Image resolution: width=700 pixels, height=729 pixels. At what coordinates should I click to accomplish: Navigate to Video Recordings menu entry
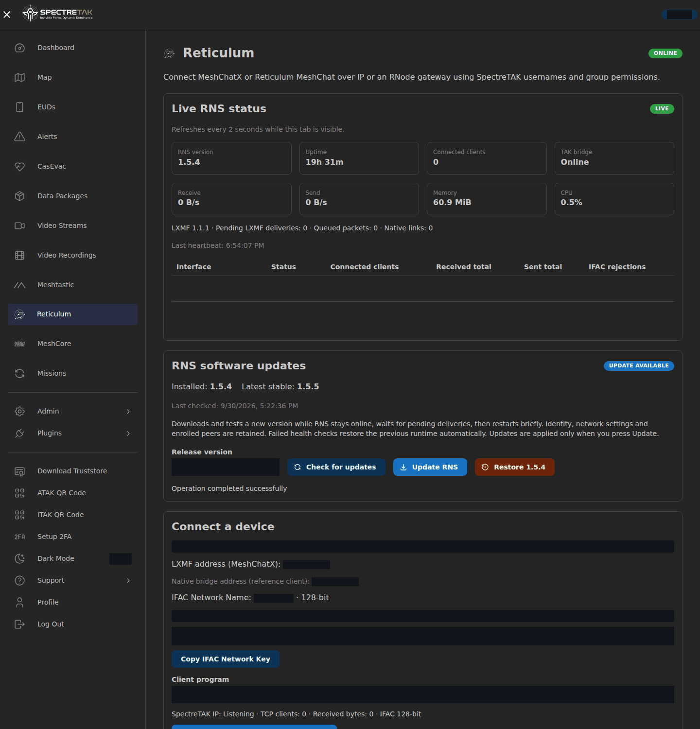(72, 255)
